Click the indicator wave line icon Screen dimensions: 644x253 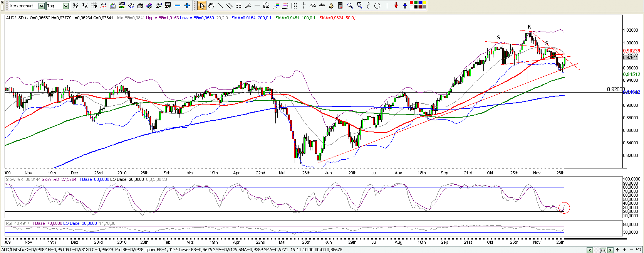(x=104, y=5)
